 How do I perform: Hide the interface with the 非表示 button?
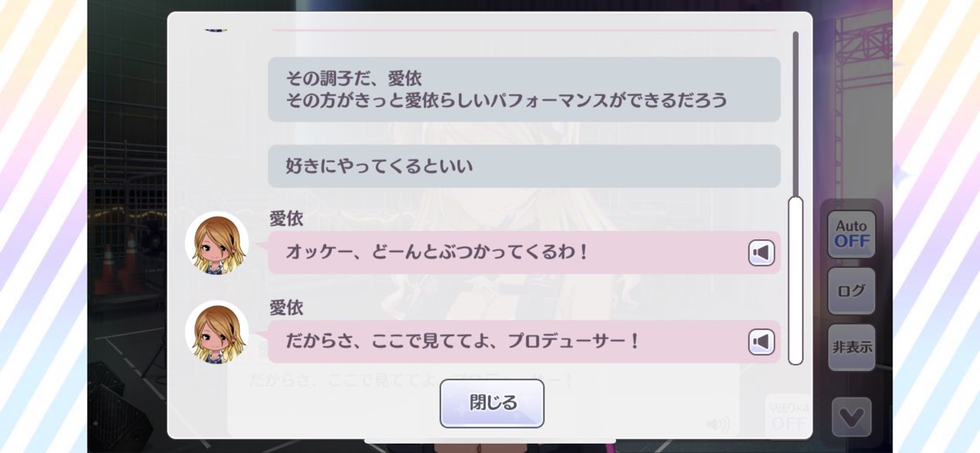click(852, 348)
